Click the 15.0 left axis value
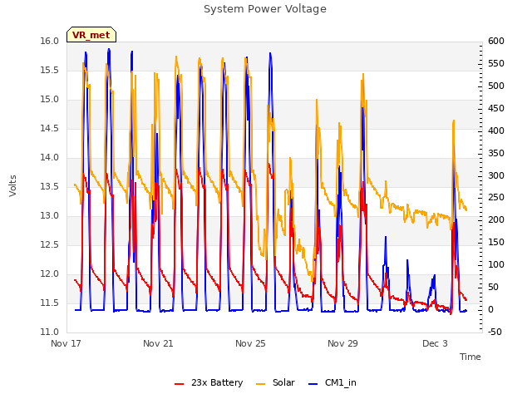Viewport: 532px width, 399px height. coord(50,100)
